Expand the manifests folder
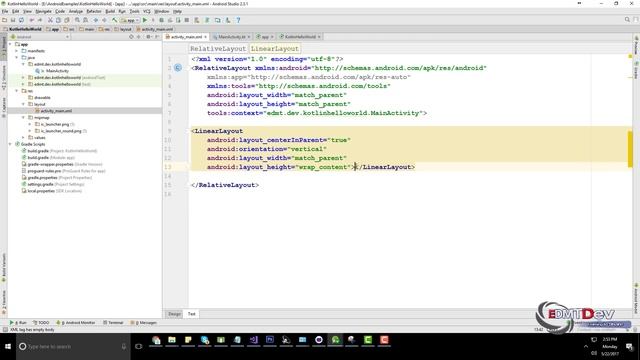Viewport: 640px width, 360px height. tap(17, 51)
